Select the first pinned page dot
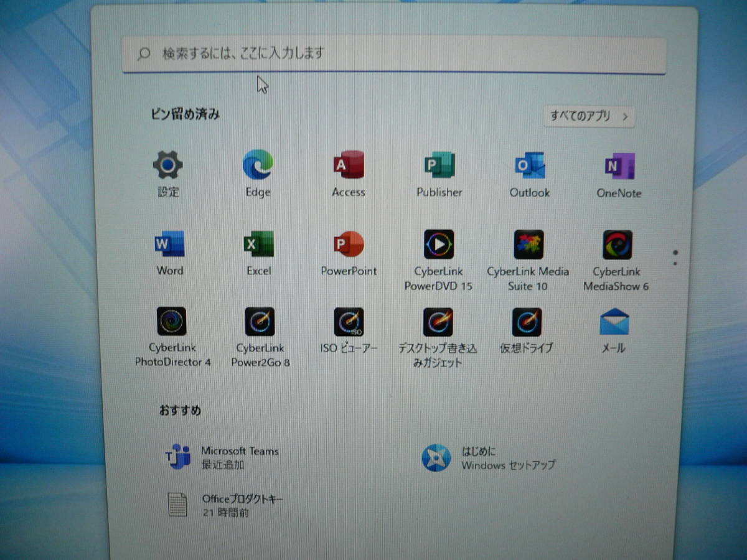Screen dimensions: 747x560 click(675, 253)
